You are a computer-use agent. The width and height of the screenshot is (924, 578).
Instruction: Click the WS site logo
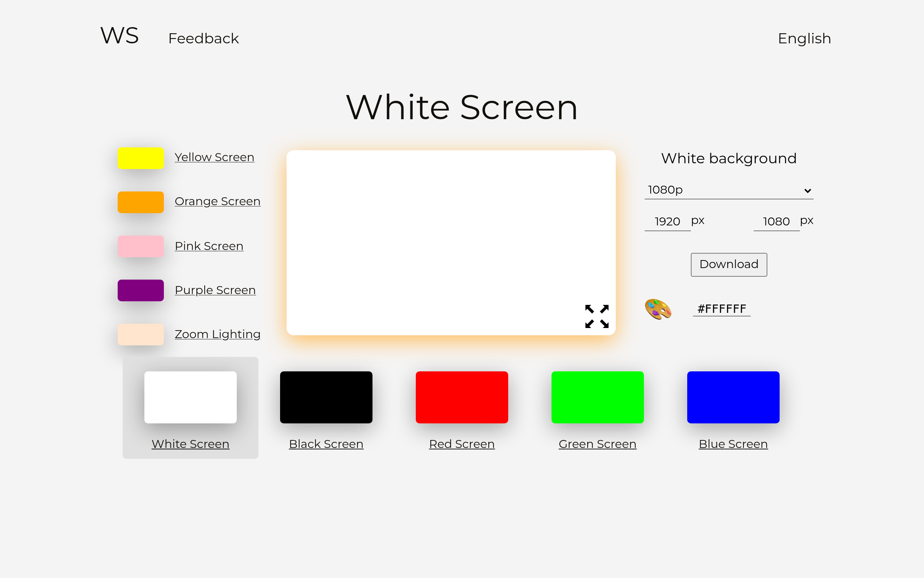tap(119, 36)
